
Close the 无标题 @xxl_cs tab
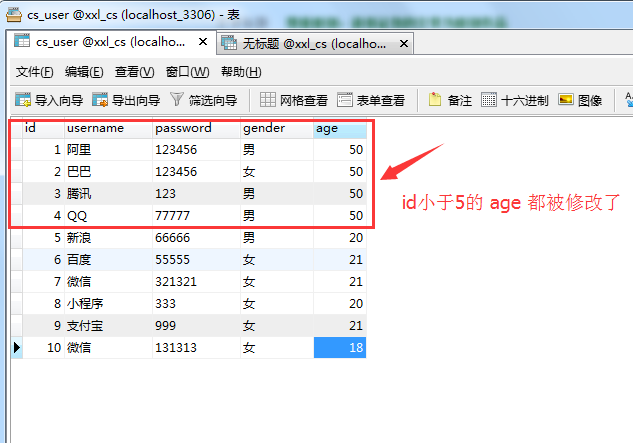[x=404, y=43]
